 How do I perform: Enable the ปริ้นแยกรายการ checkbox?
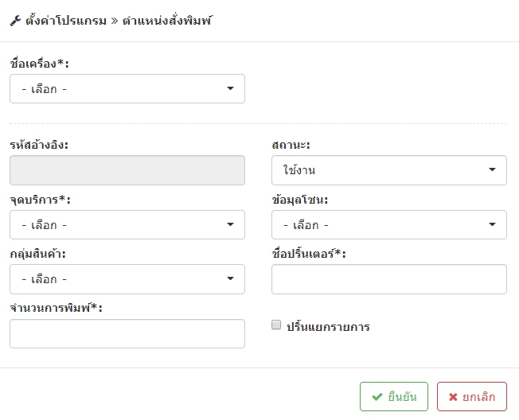click(276, 325)
